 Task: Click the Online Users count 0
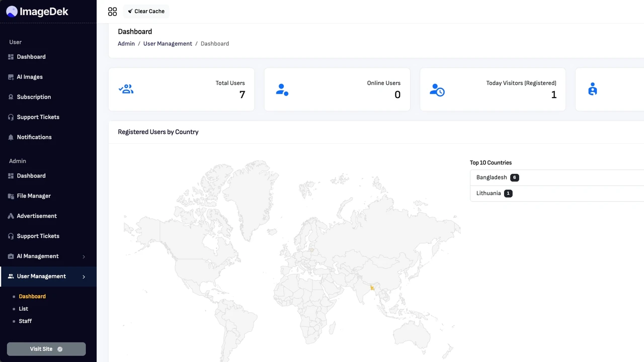click(x=397, y=95)
